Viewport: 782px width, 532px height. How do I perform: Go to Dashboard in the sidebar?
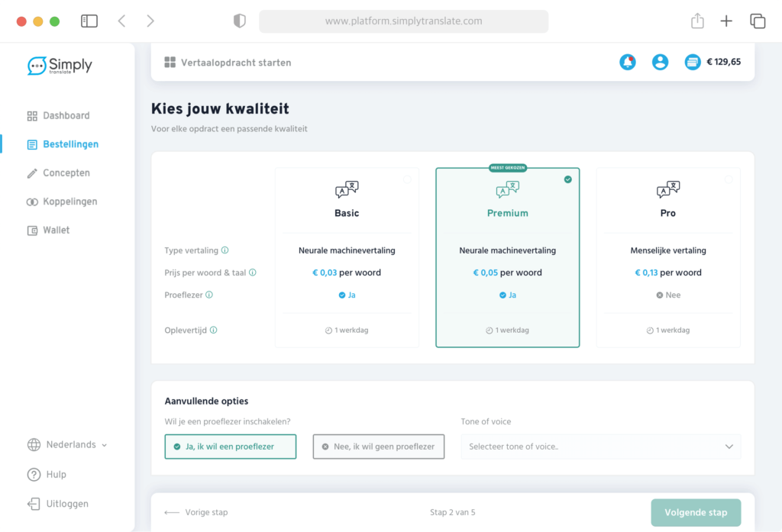coord(66,116)
